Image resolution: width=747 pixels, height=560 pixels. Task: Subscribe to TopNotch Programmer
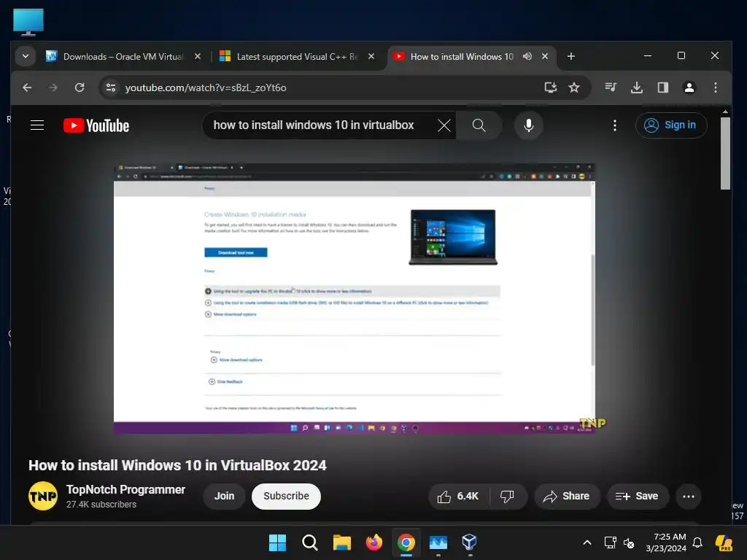[x=286, y=496]
